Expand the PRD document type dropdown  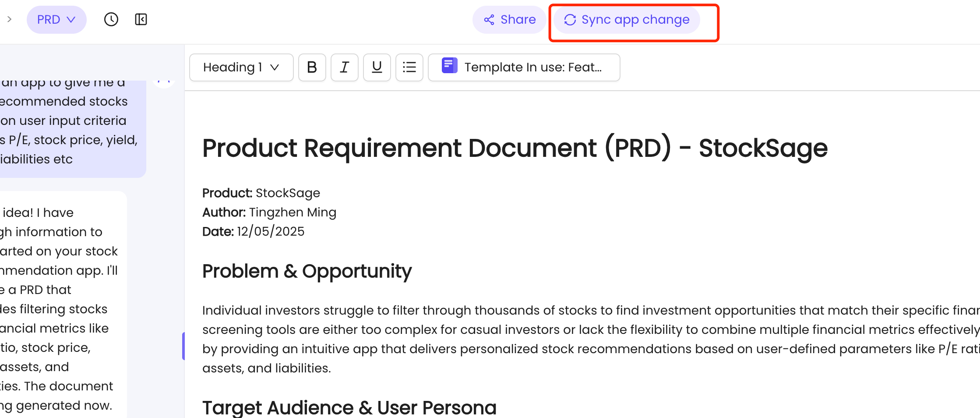click(x=56, y=19)
